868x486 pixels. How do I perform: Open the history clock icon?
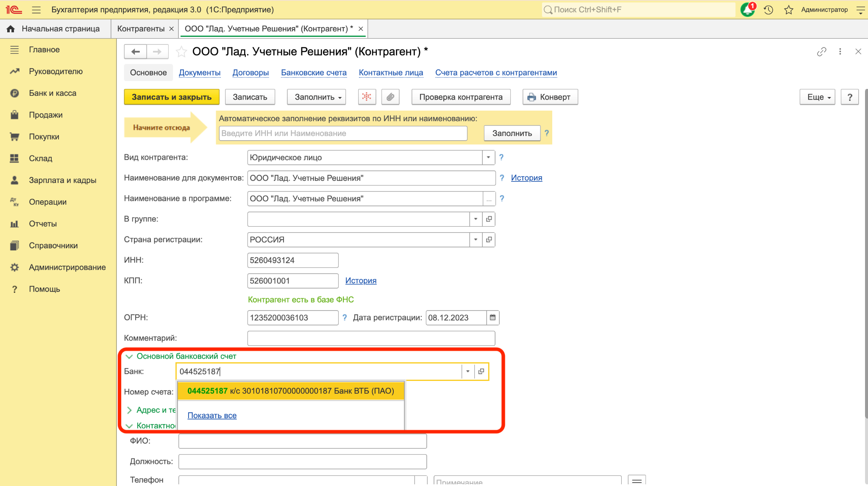[768, 10]
